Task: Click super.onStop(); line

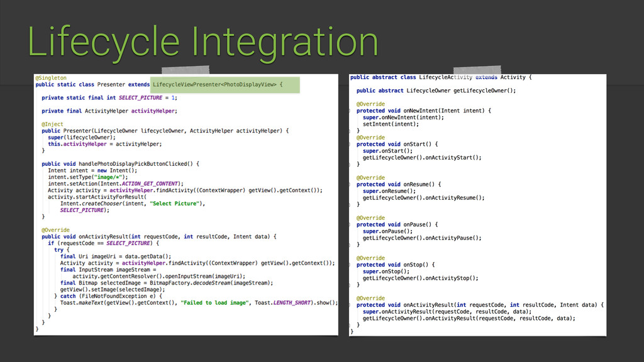Action: click(386, 271)
